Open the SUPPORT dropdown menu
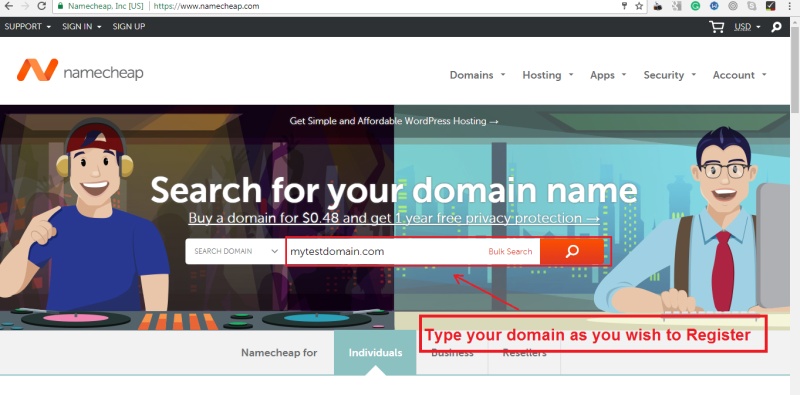The height and width of the screenshot is (395, 800). (x=28, y=27)
